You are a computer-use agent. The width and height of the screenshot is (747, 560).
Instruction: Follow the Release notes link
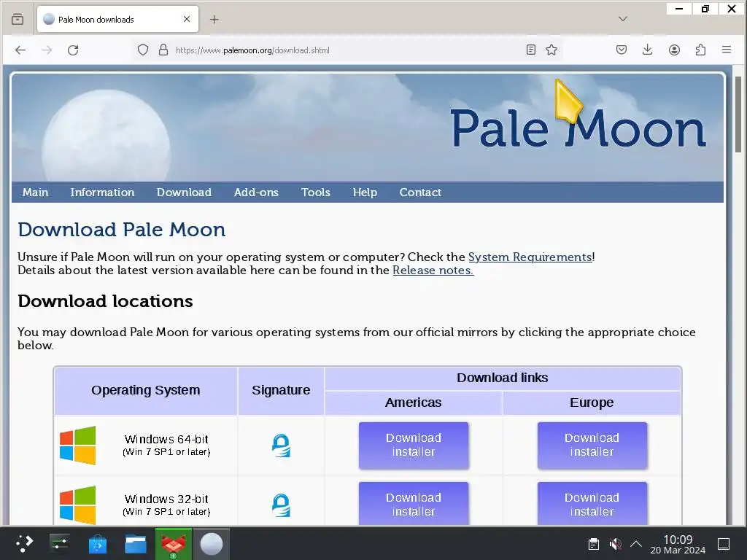click(x=433, y=271)
